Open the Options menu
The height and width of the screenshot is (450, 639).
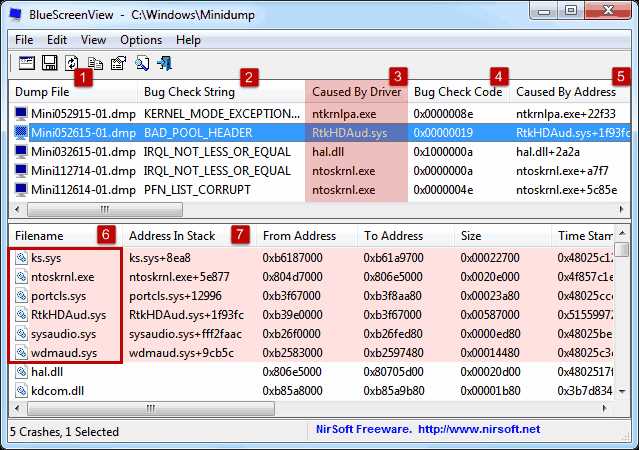click(x=141, y=40)
